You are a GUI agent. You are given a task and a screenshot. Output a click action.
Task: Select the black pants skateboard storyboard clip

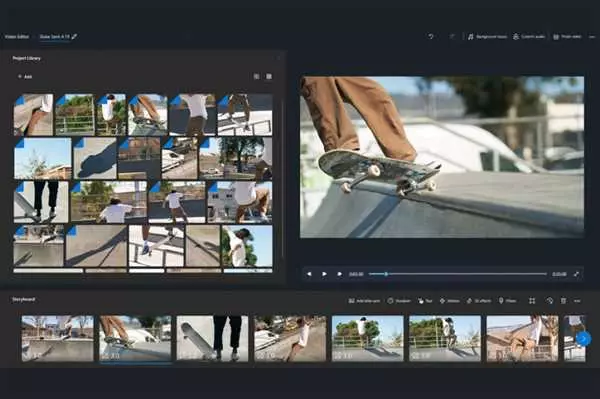tap(212, 338)
